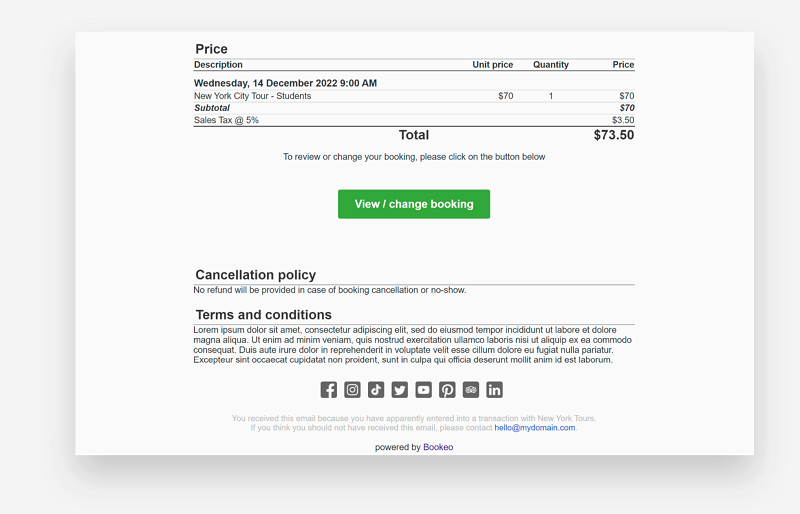Click the Unit price column header
This screenshot has height=514, width=800.
pyautogui.click(x=492, y=65)
